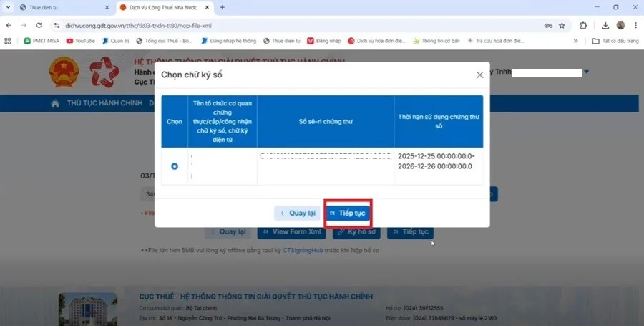Reload the current page
The width and height of the screenshot is (644, 326).
pos(37,24)
